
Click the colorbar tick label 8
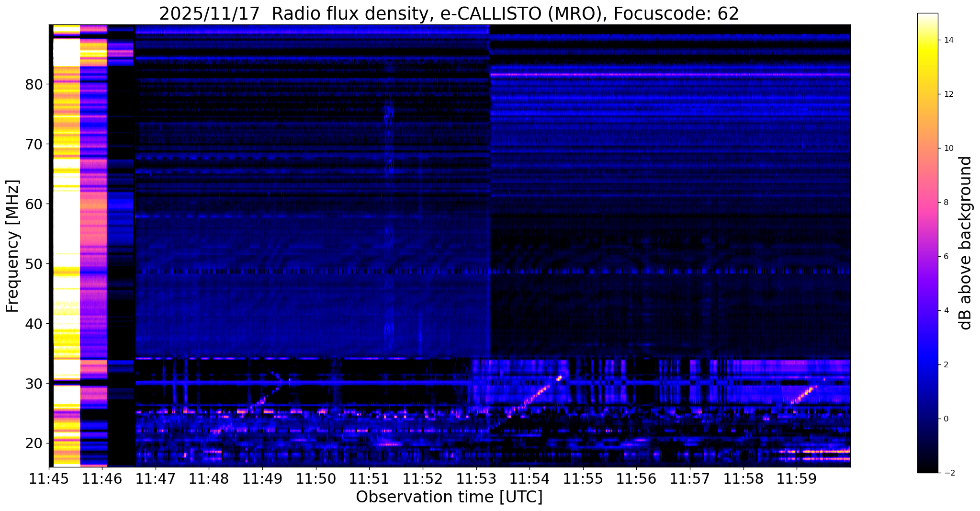(x=945, y=203)
